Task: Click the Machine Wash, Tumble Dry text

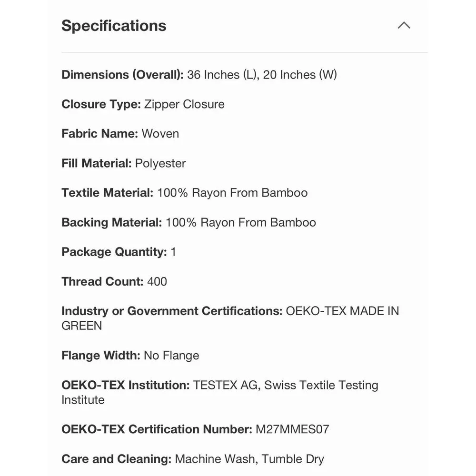Action: tap(249, 459)
